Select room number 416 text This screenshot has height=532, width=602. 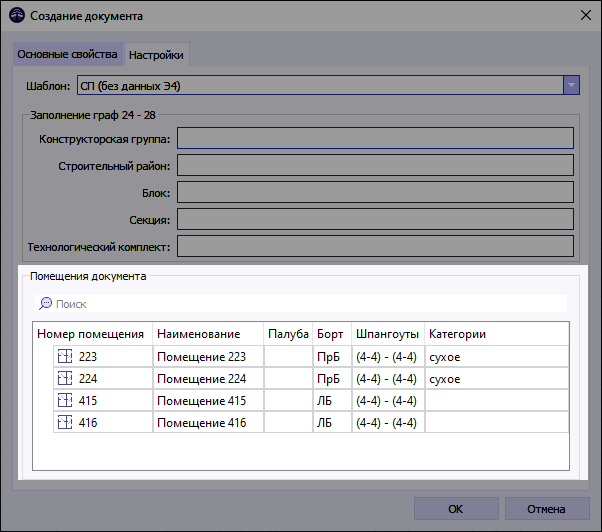[x=88, y=422]
